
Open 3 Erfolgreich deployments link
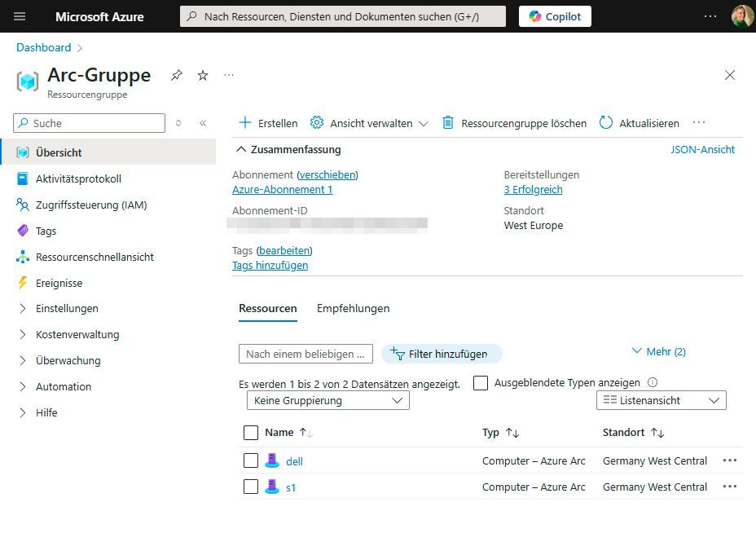[533, 190]
